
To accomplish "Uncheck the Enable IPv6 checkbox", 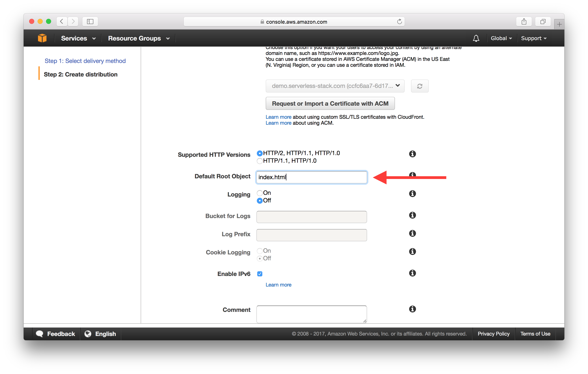I will (260, 274).
